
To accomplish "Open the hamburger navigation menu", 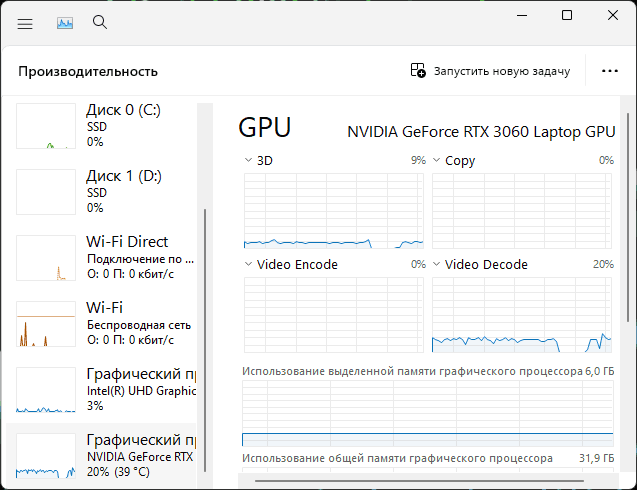I will click(25, 23).
